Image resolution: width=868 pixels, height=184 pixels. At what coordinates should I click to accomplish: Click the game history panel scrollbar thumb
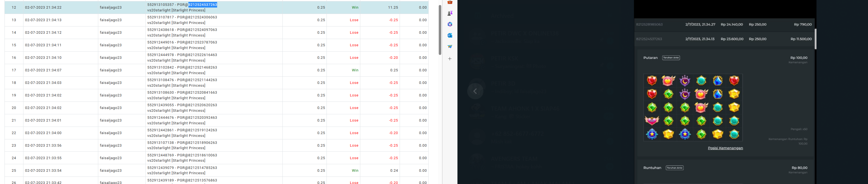click(x=816, y=39)
